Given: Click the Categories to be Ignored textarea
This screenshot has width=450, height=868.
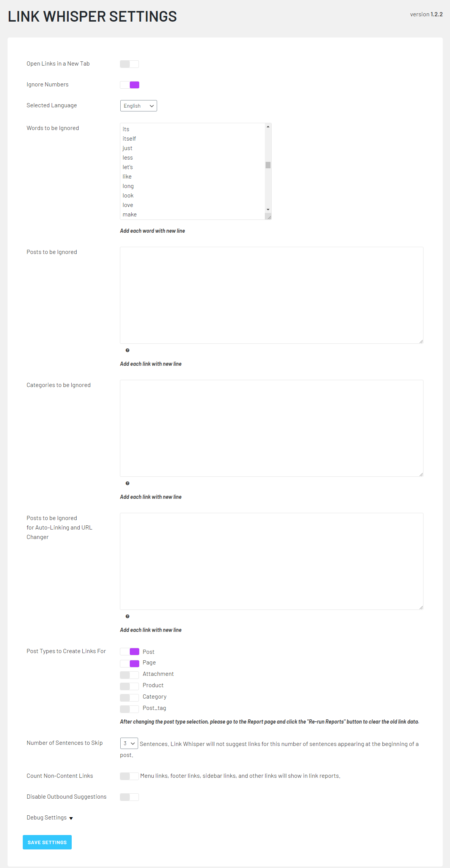Looking at the screenshot, I should [x=271, y=428].
